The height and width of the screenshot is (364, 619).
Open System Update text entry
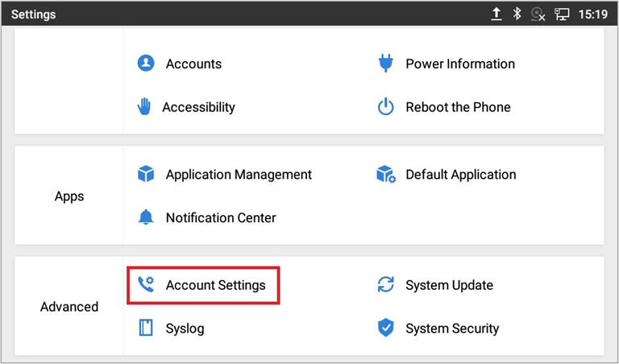point(449,285)
